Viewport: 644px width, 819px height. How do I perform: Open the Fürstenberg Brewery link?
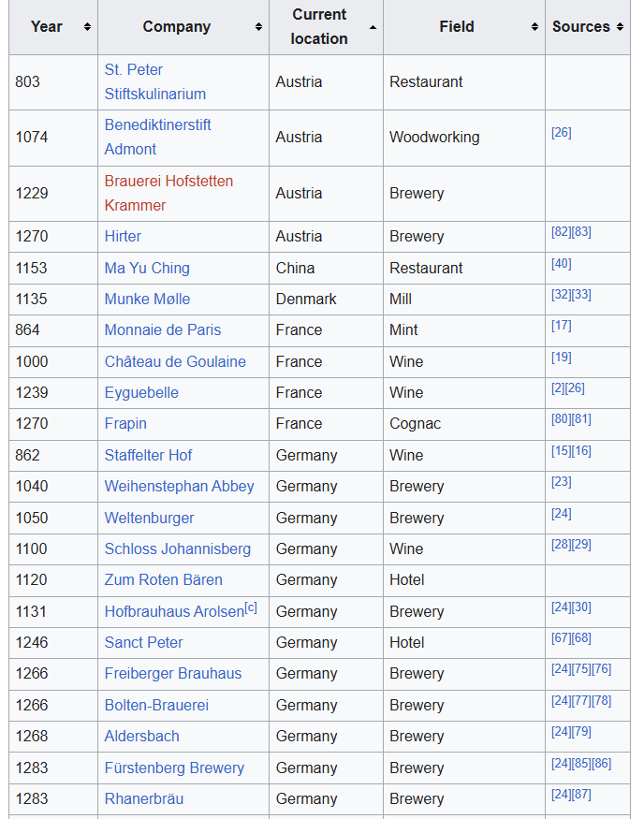tap(174, 768)
